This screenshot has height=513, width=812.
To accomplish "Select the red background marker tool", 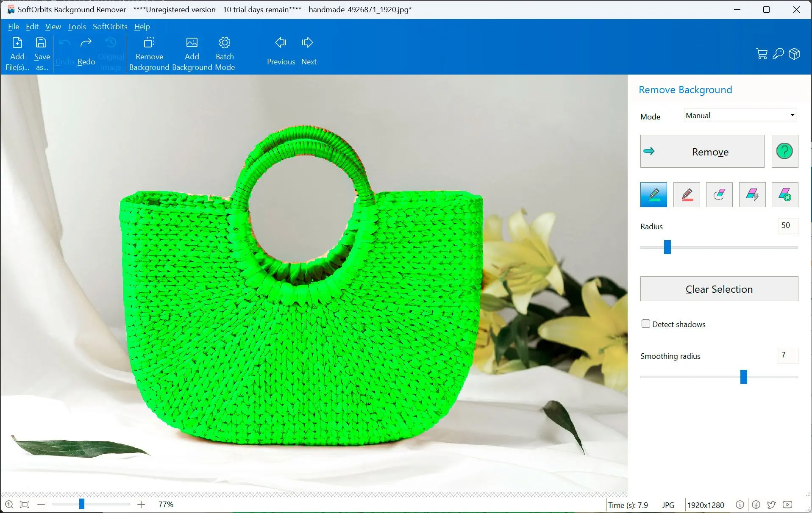I will coord(686,195).
